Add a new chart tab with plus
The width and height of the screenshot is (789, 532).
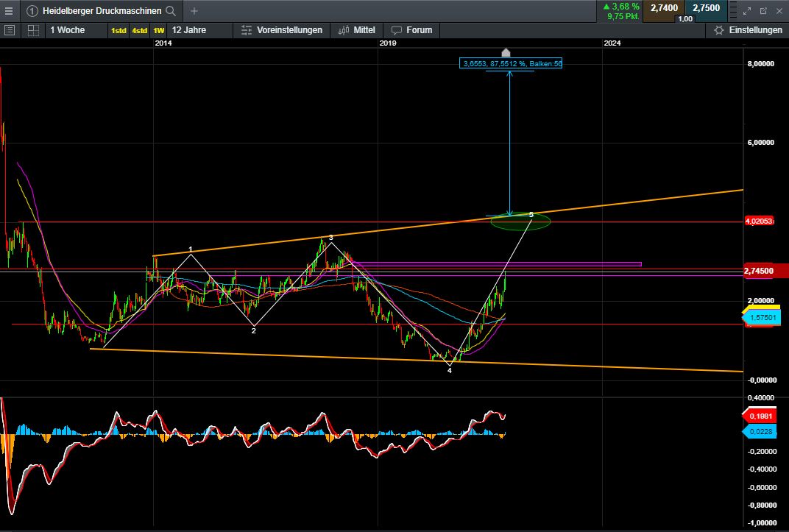click(194, 10)
